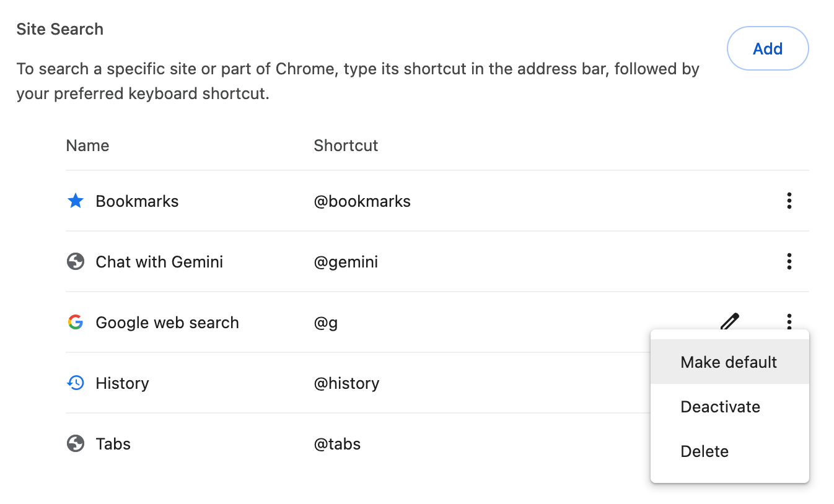Click the Shortcut column header

coord(346,145)
